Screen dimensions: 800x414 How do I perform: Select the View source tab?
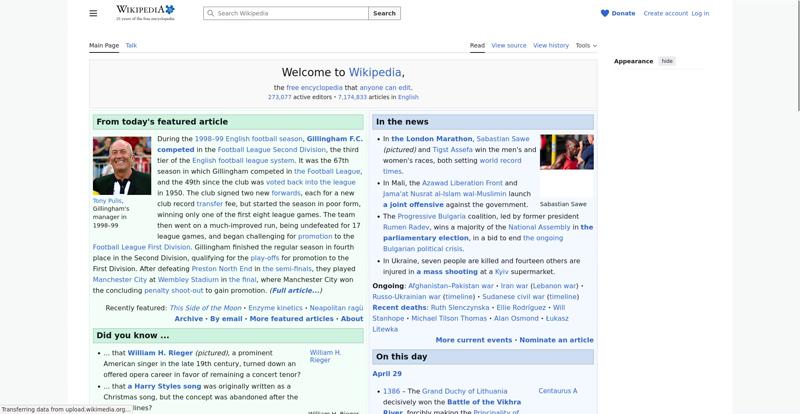coord(508,45)
